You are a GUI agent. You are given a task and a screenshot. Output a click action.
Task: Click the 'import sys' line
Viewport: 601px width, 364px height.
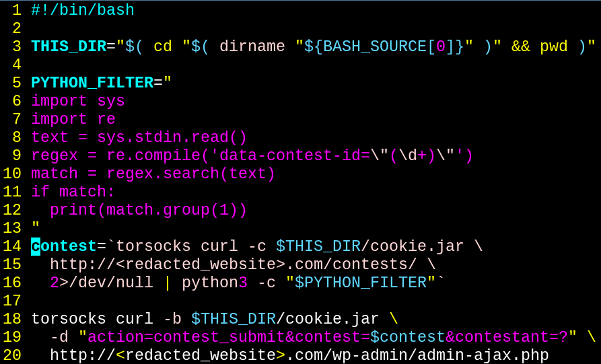point(78,101)
